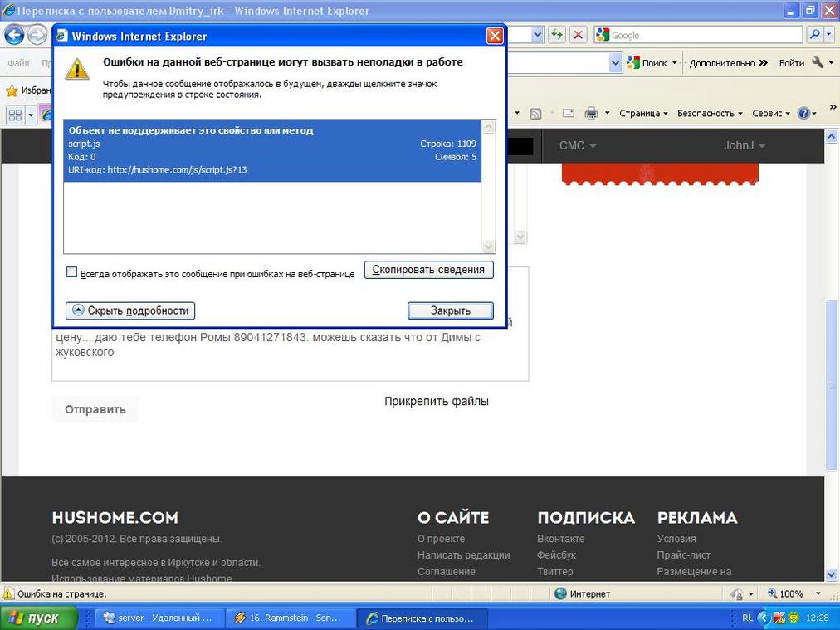Open the Файл menu

18,63
